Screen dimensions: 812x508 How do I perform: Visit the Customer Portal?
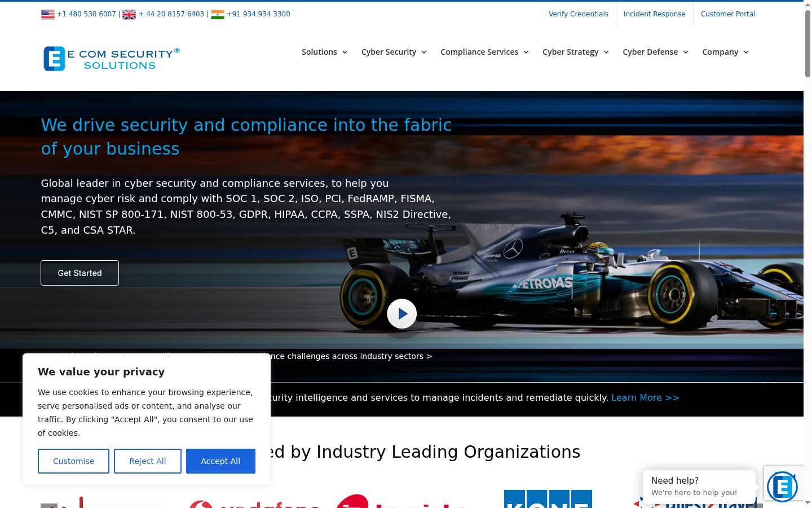tap(728, 14)
